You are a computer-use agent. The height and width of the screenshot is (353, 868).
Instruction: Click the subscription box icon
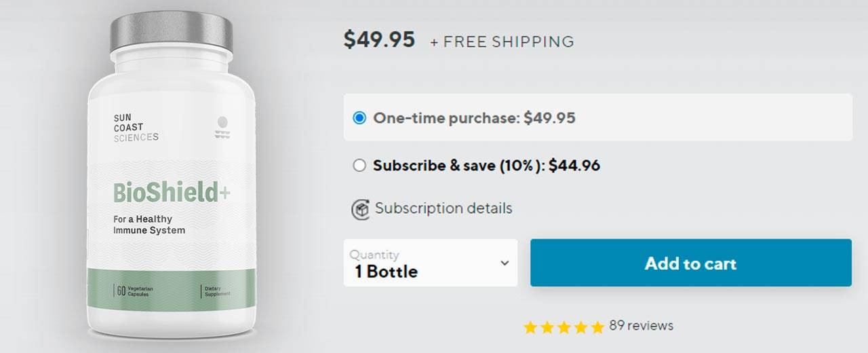[360, 209]
